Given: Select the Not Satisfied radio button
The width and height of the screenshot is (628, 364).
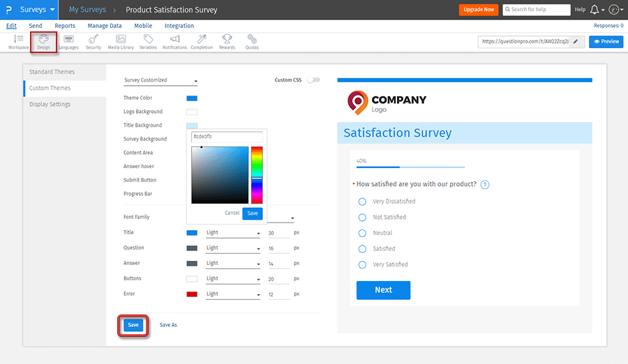Looking at the screenshot, I should pos(362,218).
